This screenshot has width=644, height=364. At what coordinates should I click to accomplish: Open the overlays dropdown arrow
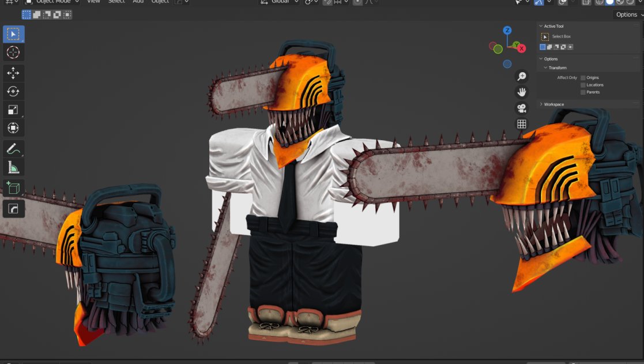point(573,2)
